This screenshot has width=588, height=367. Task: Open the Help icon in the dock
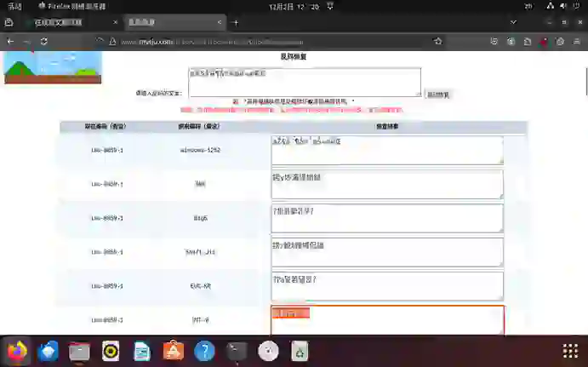coord(204,351)
